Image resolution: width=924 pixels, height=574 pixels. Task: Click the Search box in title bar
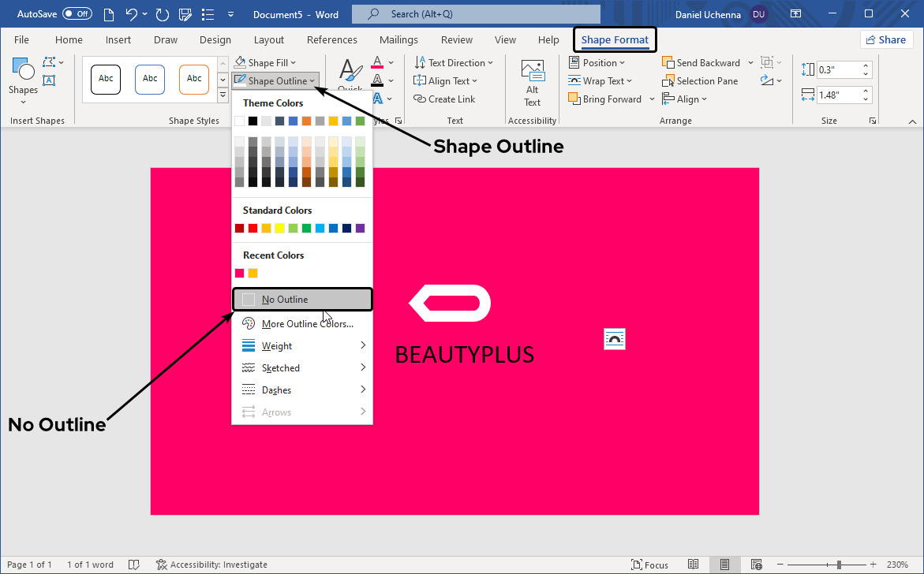[476, 14]
